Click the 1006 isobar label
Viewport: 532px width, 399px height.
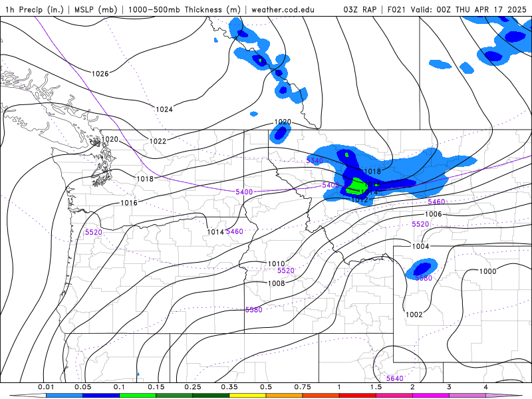[434, 214]
